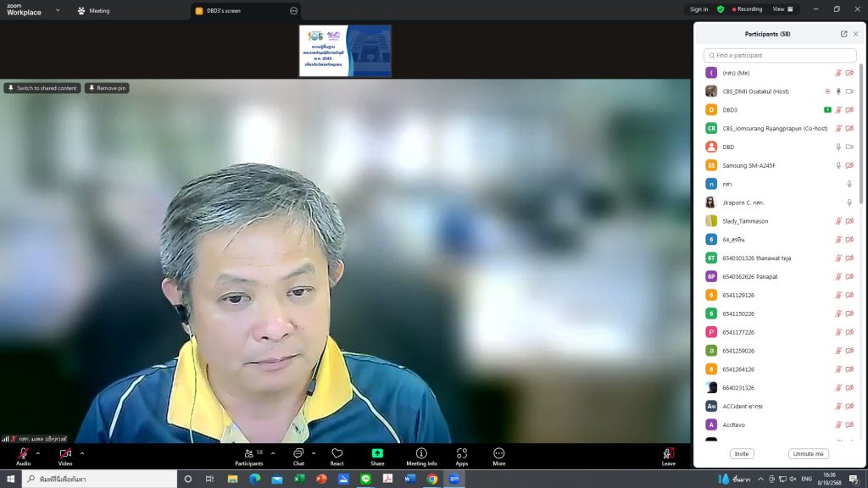Expand audio options arrow
Image resolution: width=868 pixels, height=488 pixels.
click(x=38, y=453)
